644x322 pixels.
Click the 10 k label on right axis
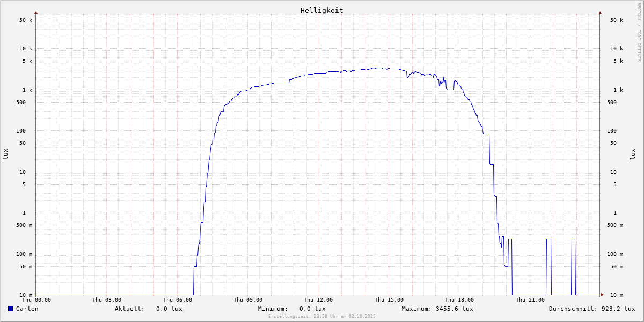coord(617,49)
